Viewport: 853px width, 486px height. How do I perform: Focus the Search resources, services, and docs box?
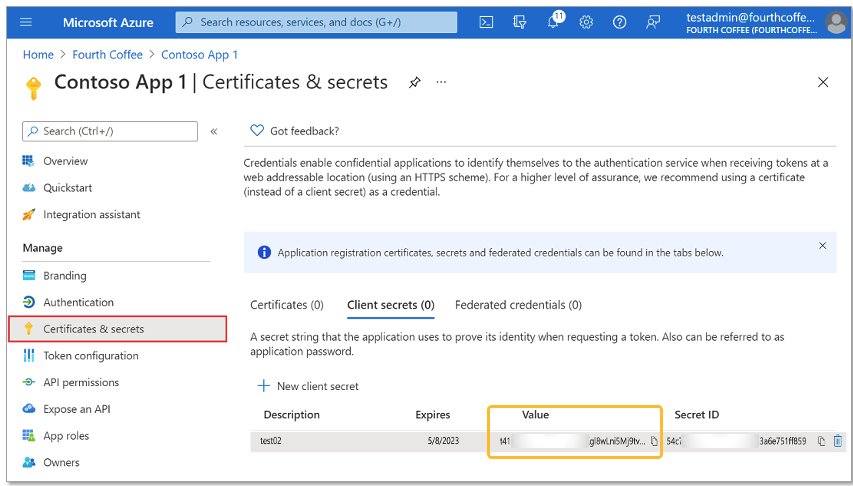[x=316, y=22]
